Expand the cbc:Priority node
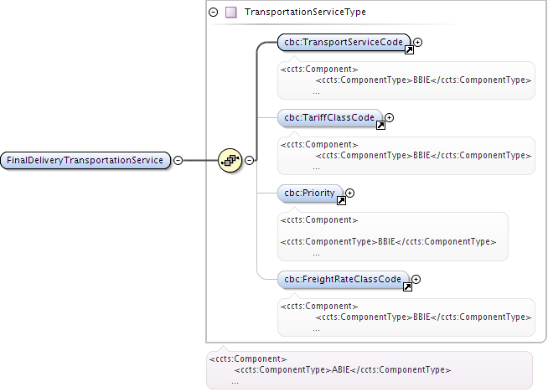The width and height of the screenshot is (548, 392). 350,193
